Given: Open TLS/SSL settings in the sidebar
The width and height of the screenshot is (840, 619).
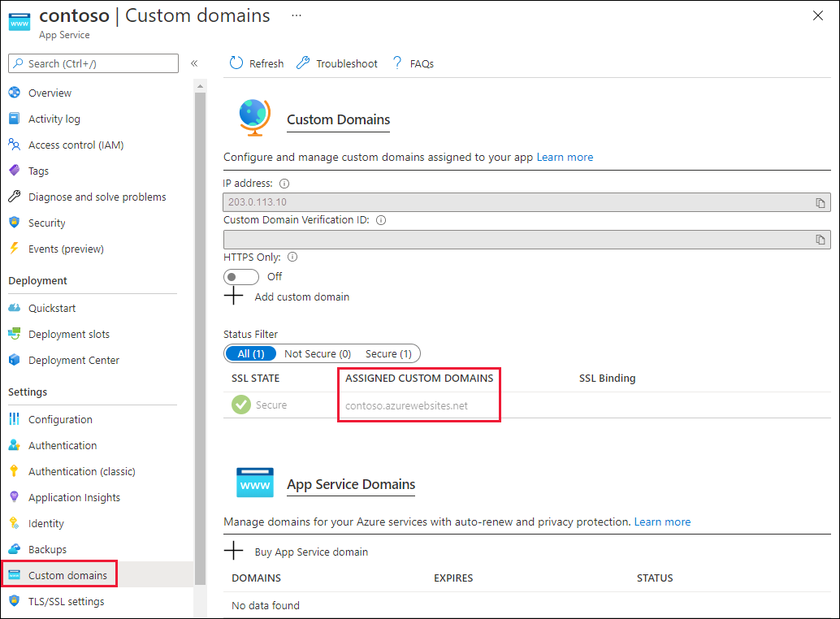Looking at the screenshot, I should click(66, 601).
